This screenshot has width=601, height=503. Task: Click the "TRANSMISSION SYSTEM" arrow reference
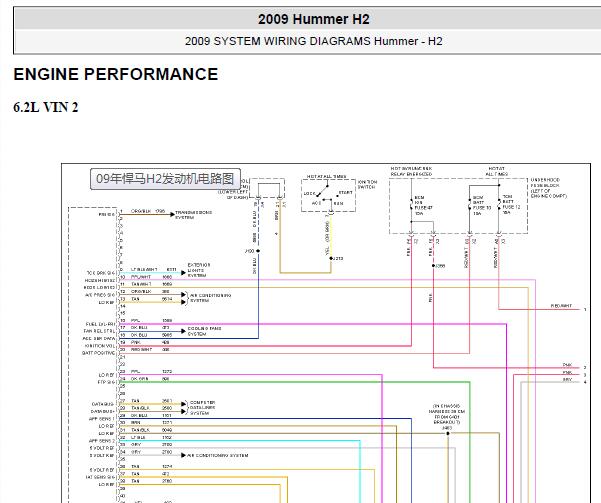coord(193,215)
